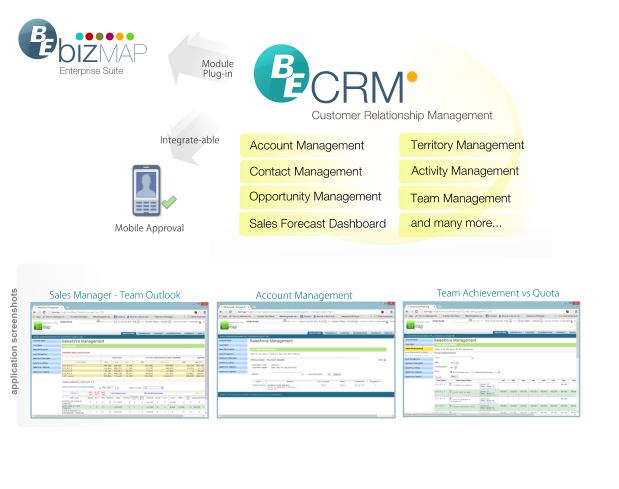Click Salesforce Management heading in Account Management screenshot

tap(272, 341)
